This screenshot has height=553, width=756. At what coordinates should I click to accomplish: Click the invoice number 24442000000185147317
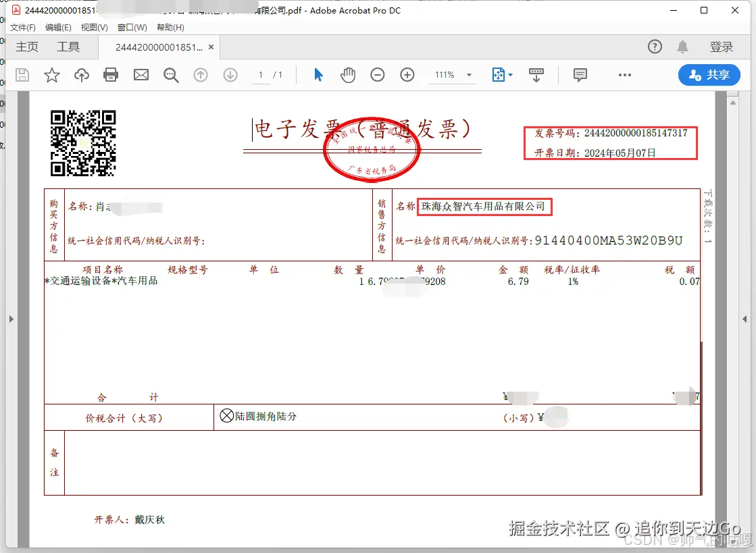636,133
